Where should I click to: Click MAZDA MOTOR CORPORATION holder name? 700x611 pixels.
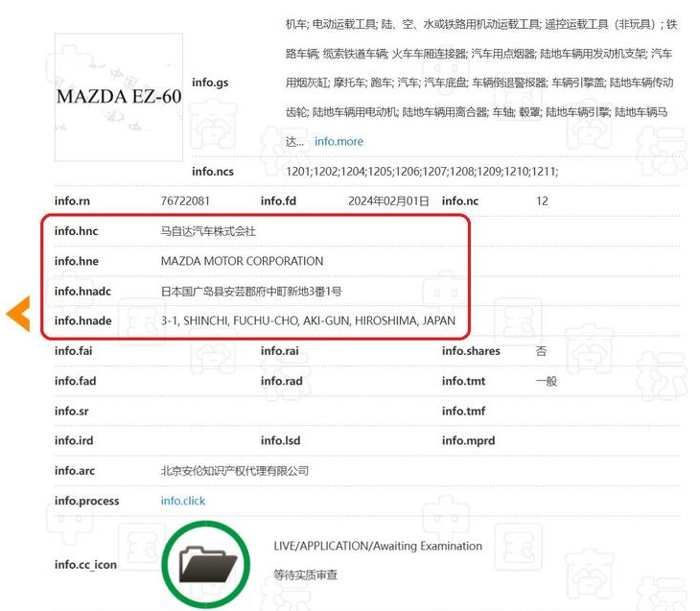[x=242, y=261]
